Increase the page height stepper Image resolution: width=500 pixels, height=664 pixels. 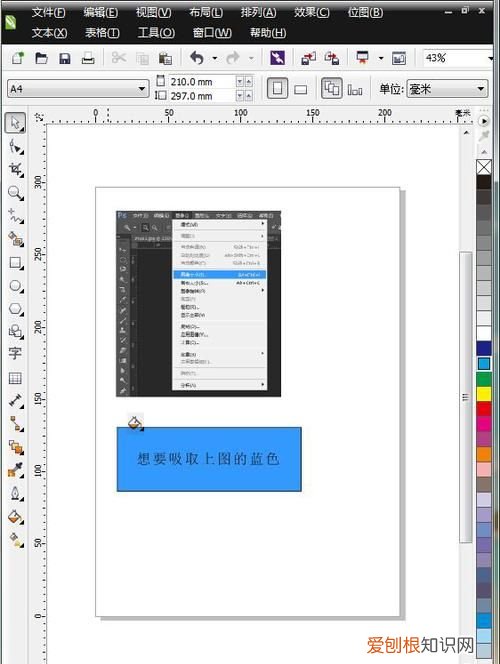pyautogui.click(x=249, y=96)
